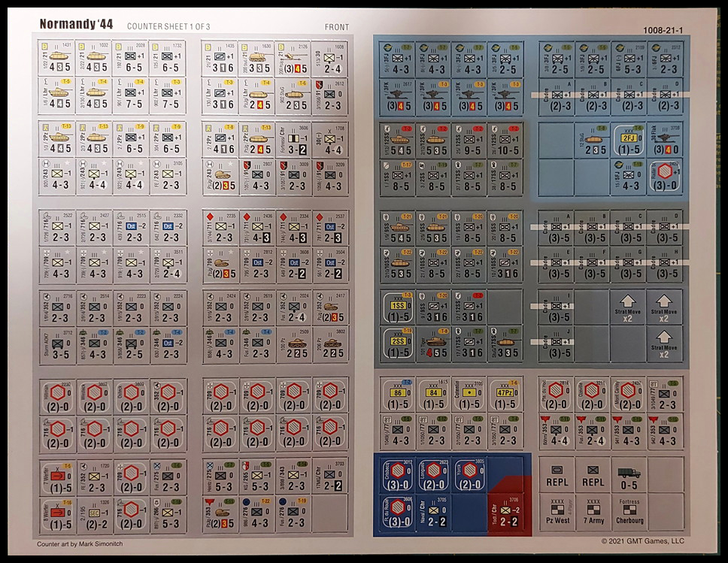Select the 86 corps (1)-5 counter

398,395
